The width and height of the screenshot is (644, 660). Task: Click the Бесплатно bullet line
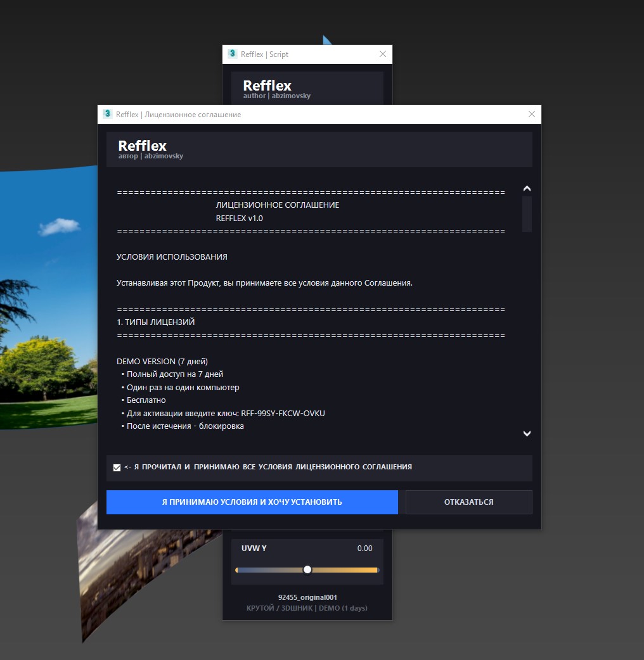(143, 400)
